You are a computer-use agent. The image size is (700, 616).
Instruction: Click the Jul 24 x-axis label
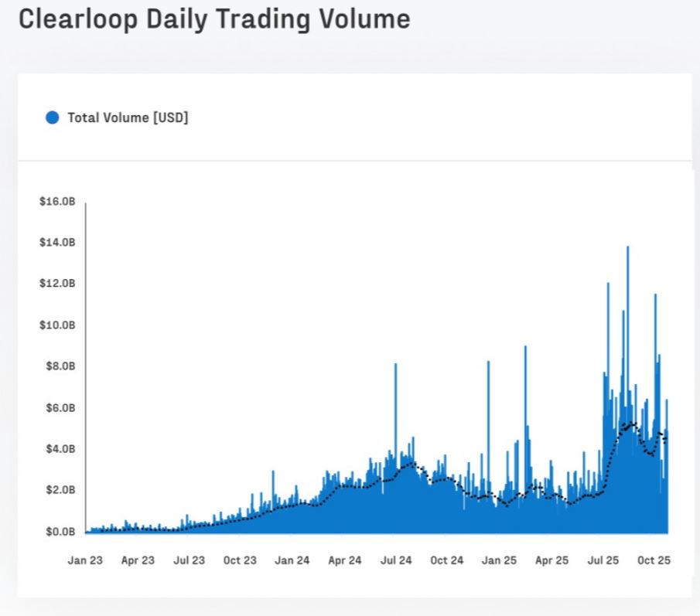click(x=396, y=560)
